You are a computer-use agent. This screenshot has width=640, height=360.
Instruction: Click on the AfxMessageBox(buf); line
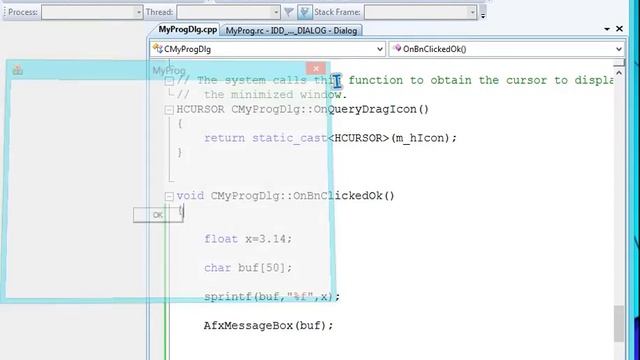point(268,326)
